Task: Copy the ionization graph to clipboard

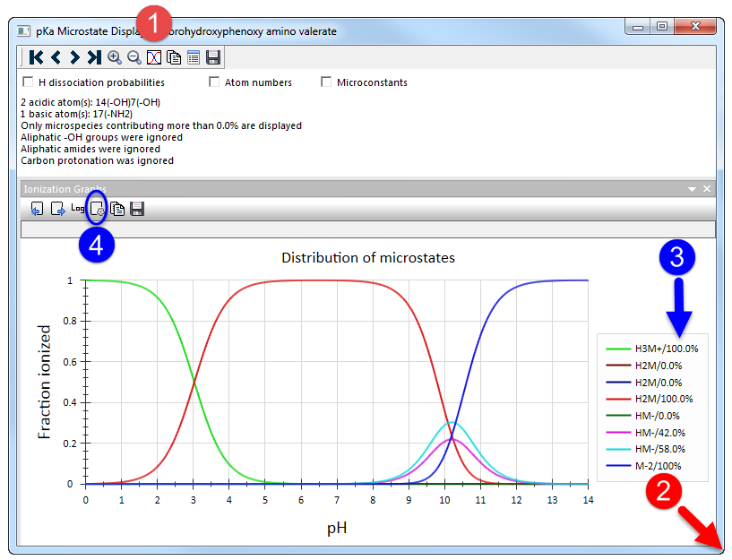Action: tap(117, 209)
